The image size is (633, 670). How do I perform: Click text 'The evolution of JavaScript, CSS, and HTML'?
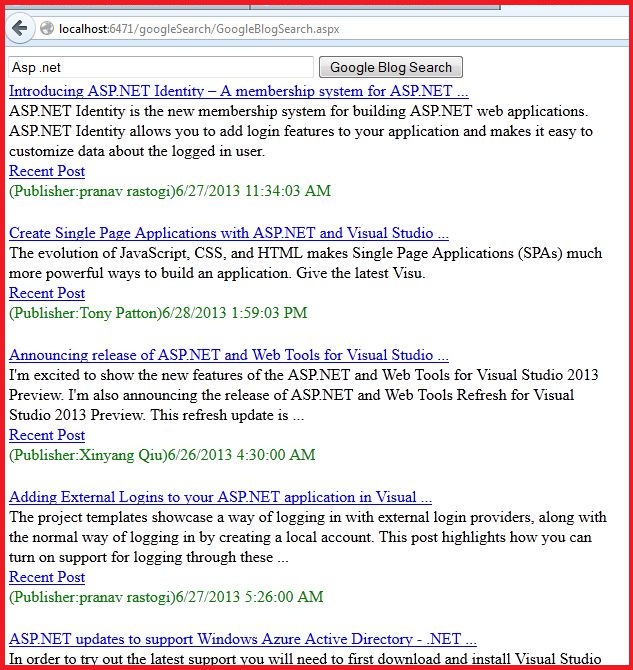coord(156,253)
